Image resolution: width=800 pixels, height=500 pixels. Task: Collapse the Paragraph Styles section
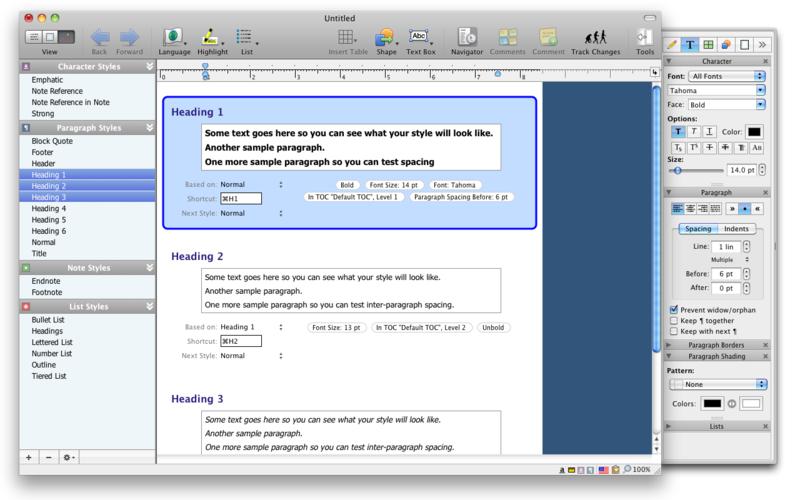(149, 128)
